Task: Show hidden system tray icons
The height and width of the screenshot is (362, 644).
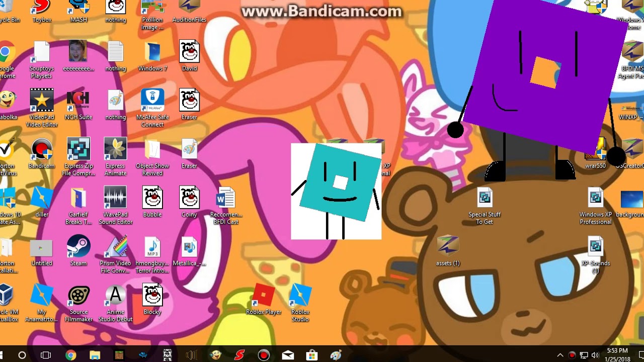Action: [560, 355]
